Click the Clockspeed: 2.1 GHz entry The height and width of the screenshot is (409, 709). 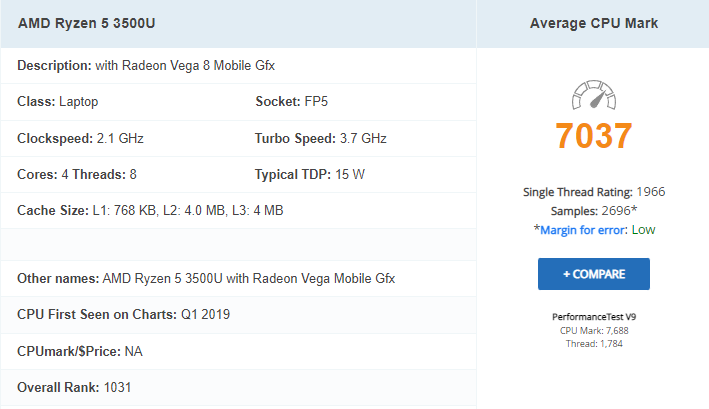click(80, 138)
